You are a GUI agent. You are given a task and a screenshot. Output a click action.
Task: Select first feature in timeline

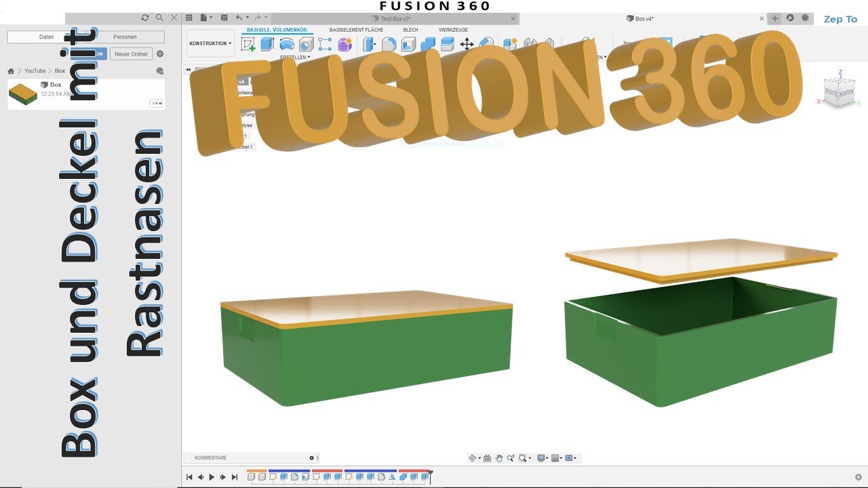tap(252, 477)
